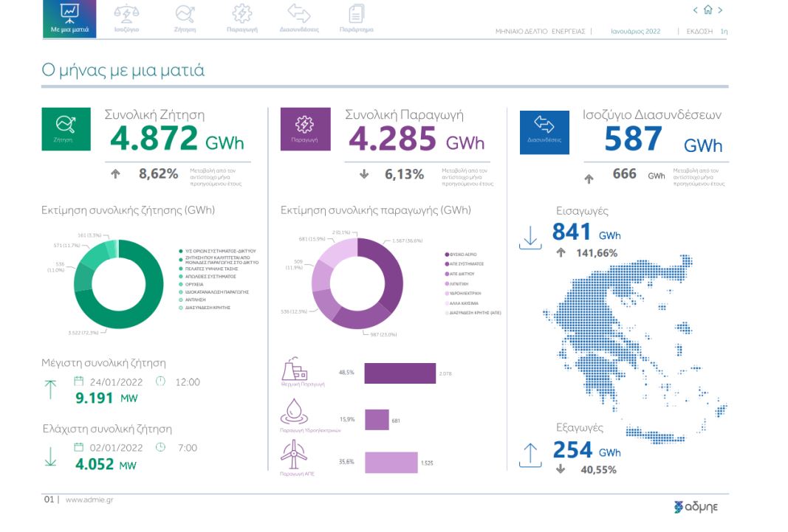The height and width of the screenshot is (532, 788).
Task: Go to previous page with left chevron
Action: (695, 10)
